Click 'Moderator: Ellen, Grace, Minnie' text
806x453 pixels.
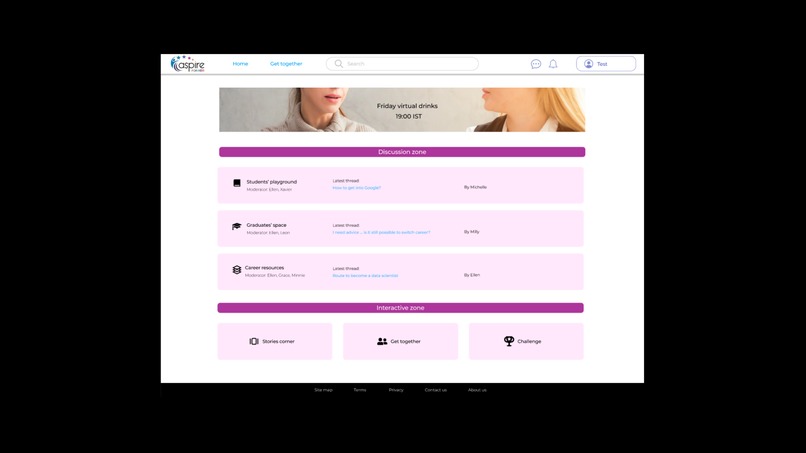tap(274, 275)
